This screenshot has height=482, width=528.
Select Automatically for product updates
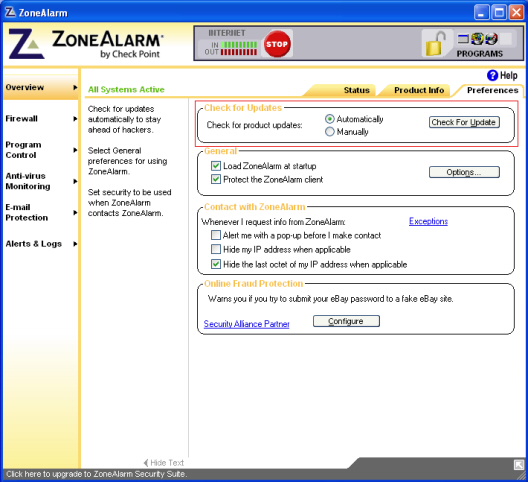point(330,119)
